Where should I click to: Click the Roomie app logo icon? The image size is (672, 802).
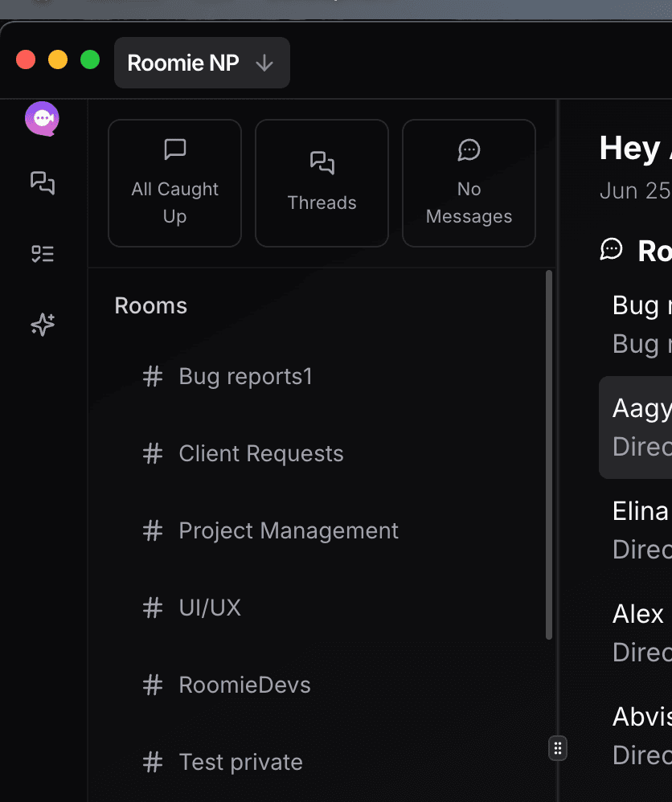[42, 119]
